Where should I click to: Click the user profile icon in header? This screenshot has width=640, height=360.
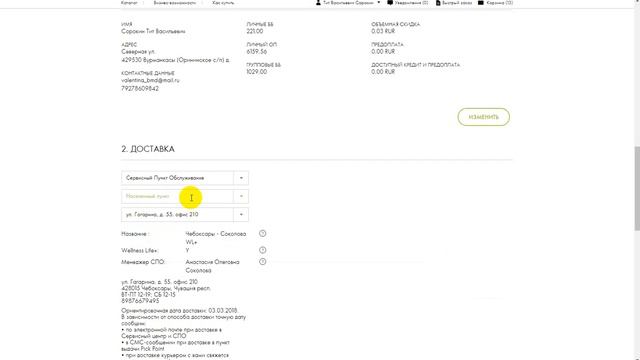click(318, 2)
